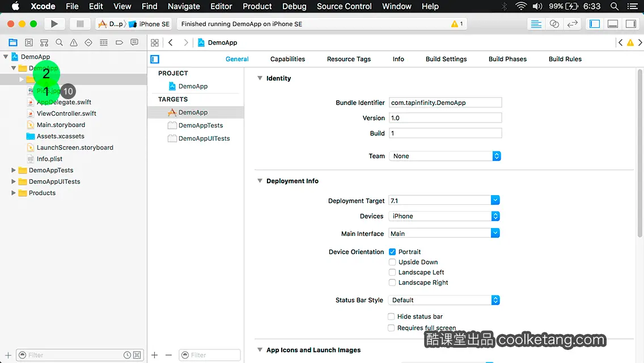Enable Landscape Right orientation
This screenshot has width=644, height=363.
(392, 282)
